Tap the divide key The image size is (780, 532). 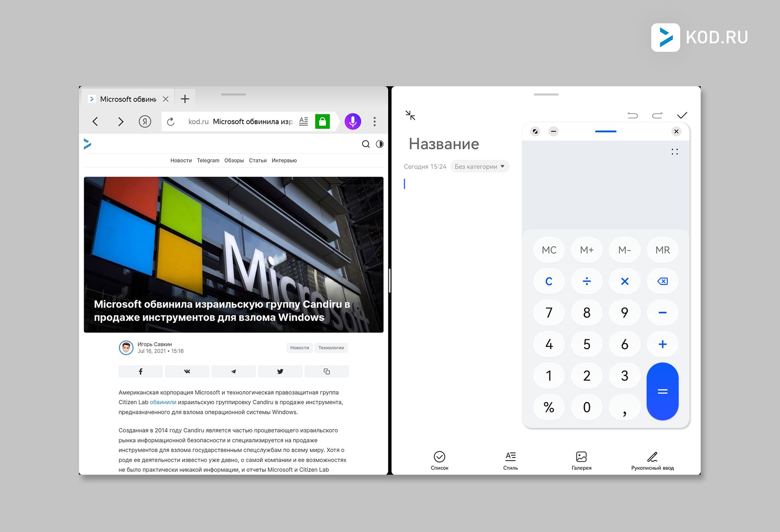[587, 281]
